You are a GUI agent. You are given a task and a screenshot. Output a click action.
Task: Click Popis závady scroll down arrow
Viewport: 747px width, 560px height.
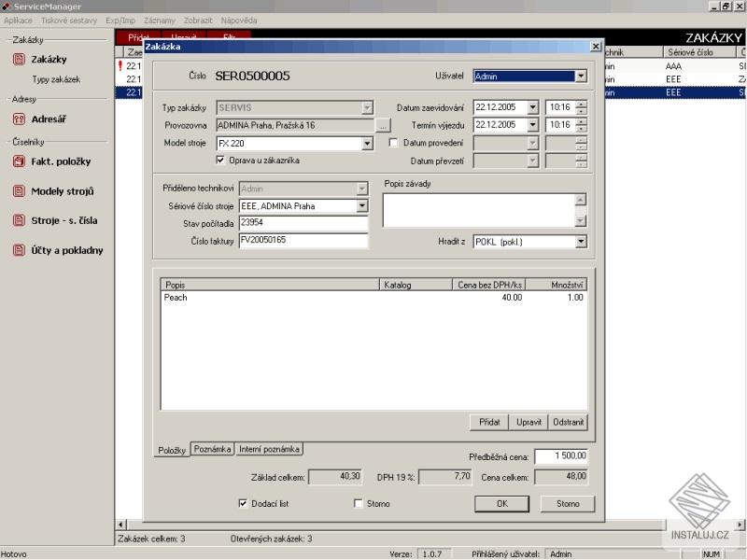click(580, 221)
